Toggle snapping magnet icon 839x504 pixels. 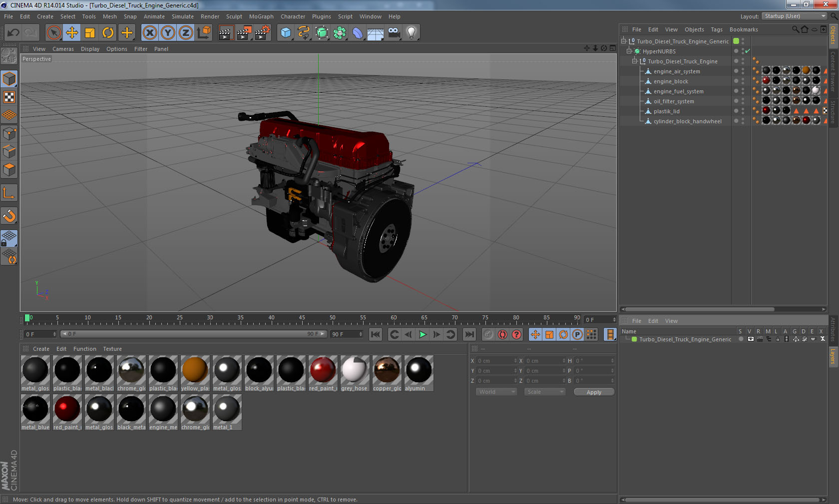coord(9,216)
